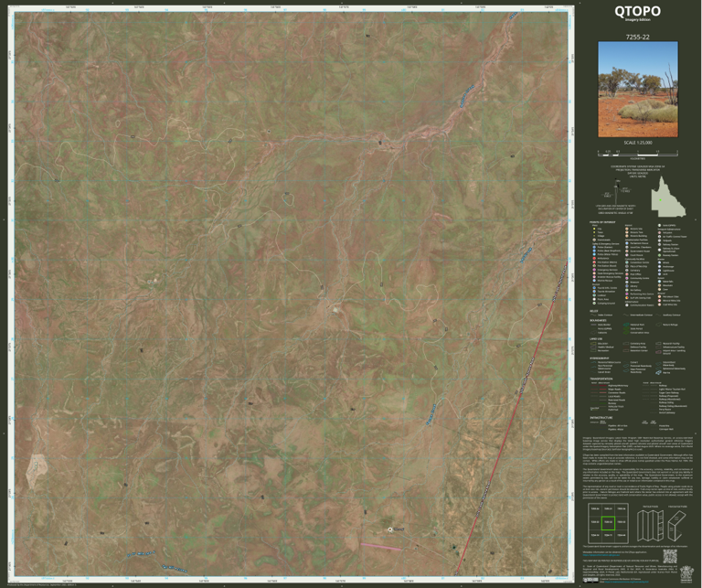Open the Creative Commons license URL link
702x588 pixels.
pyautogui.click(x=626, y=582)
